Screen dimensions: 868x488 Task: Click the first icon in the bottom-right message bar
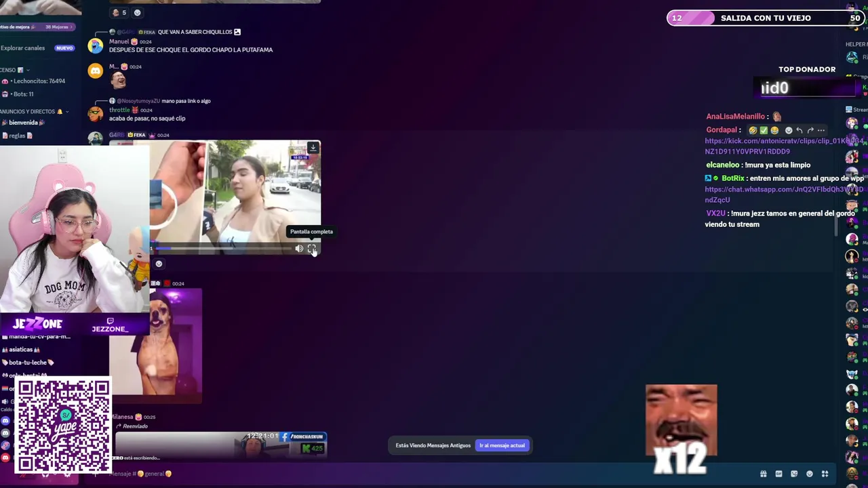coord(763,474)
